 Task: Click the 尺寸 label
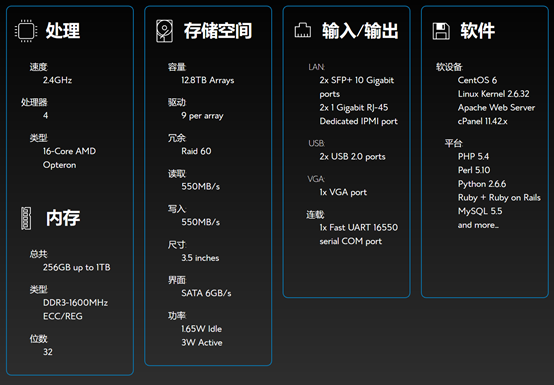(177, 244)
